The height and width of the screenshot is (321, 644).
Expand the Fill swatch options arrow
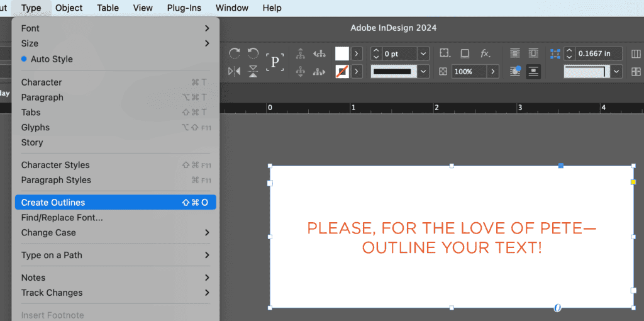point(357,53)
